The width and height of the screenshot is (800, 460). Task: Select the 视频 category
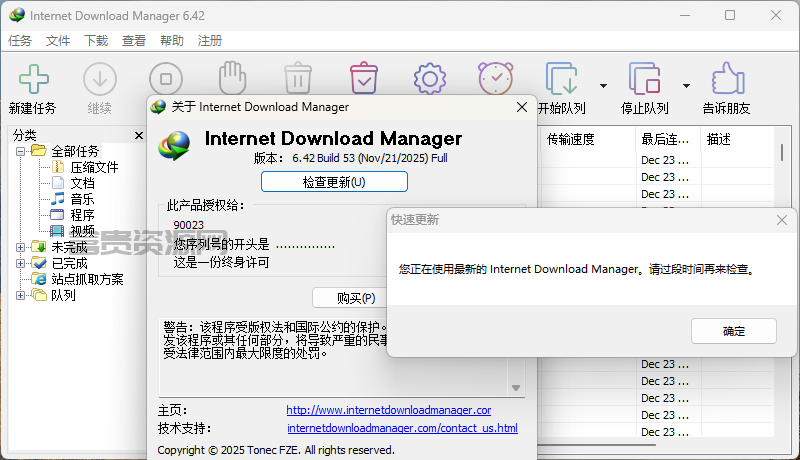pos(82,231)
